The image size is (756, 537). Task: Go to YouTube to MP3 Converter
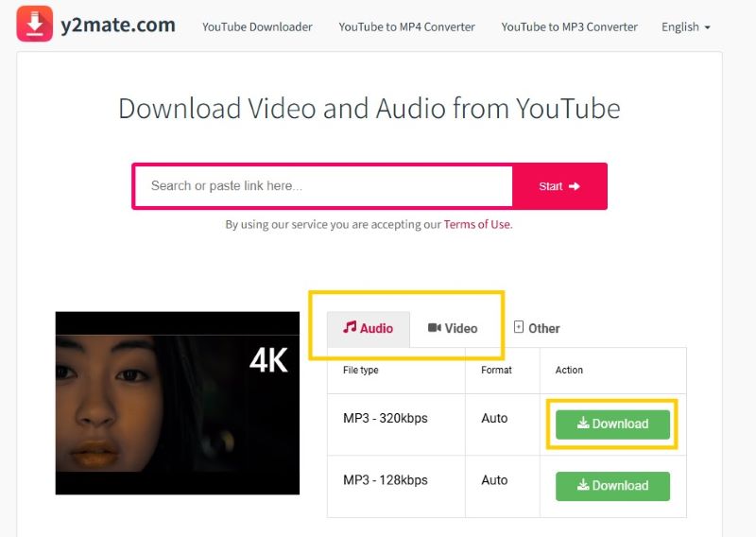[x=569, y=26]
